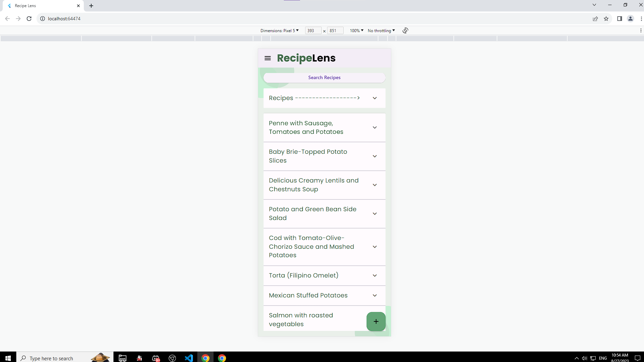Close the Recipe Lens tab
Screen dimensions: 644x362
(78, 6)
